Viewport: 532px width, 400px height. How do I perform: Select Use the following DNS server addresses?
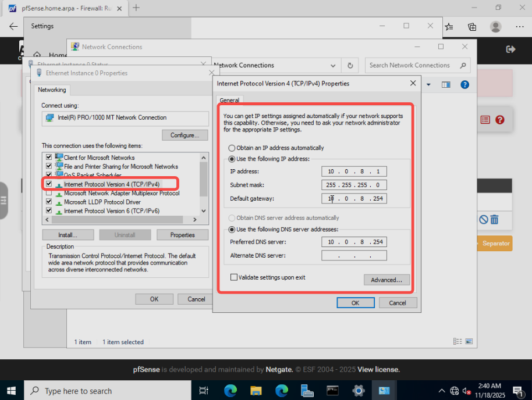(232, 230)
